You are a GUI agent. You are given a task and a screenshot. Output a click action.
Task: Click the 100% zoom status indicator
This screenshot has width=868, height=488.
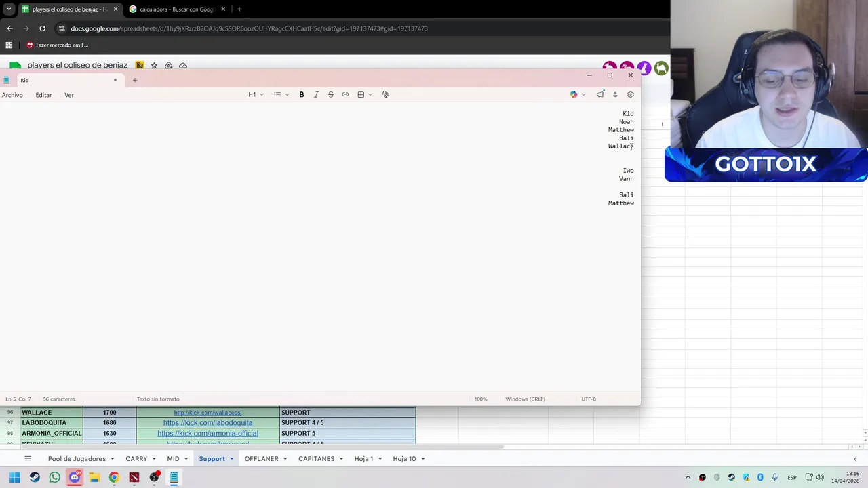481,399
